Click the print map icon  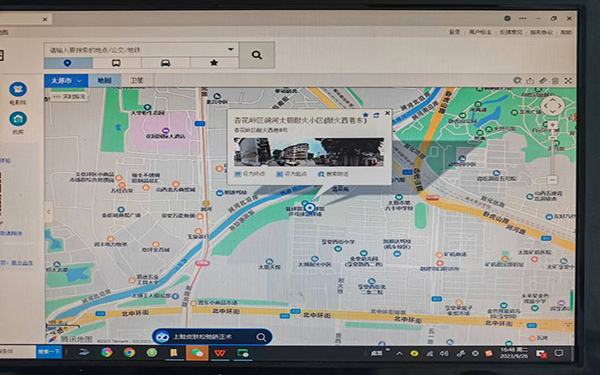[x=555, y=80]
